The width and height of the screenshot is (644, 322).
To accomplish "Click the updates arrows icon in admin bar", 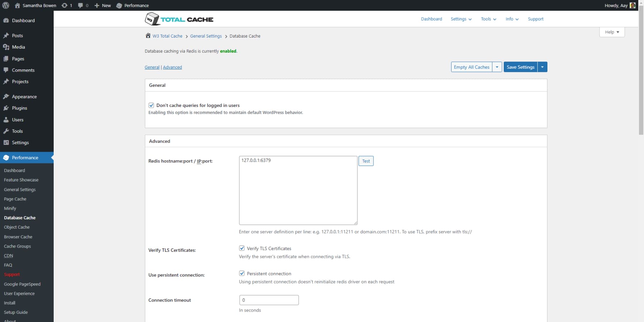I will pos(65,5).
